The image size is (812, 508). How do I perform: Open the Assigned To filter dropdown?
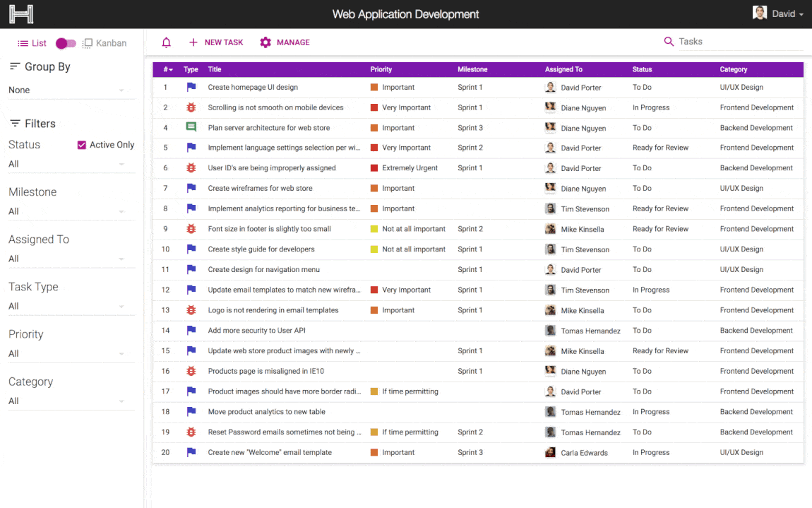(x=67, y=259)
